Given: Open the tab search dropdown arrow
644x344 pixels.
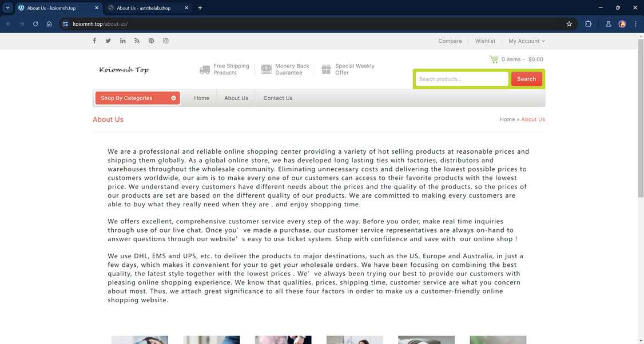Looking at the screenshot, I should coord(7,8).
